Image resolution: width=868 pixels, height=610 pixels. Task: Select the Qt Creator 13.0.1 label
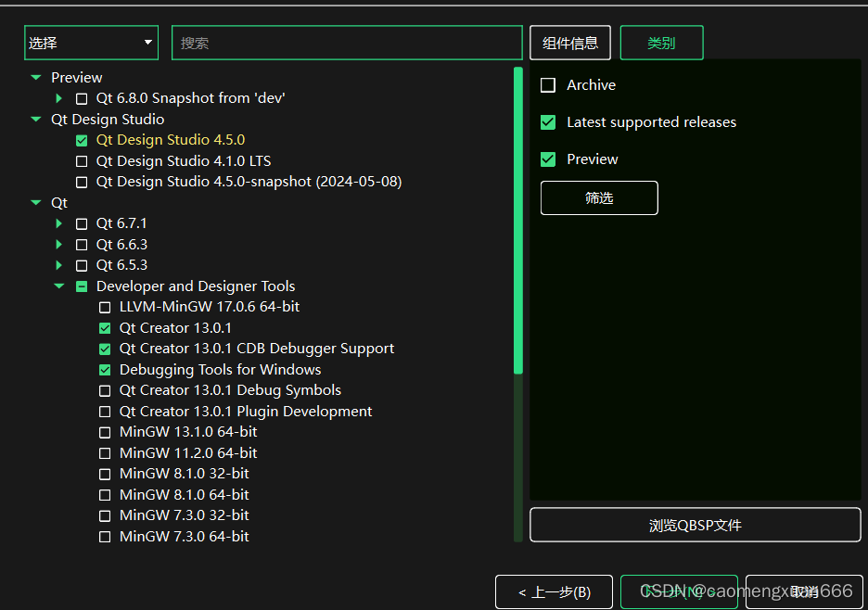(175, 327)
